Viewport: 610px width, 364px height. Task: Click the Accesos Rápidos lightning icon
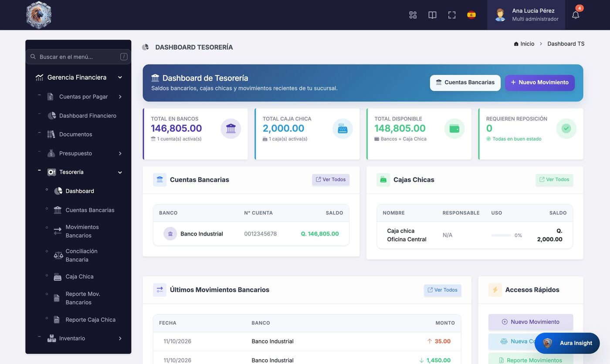coord(495,290)
